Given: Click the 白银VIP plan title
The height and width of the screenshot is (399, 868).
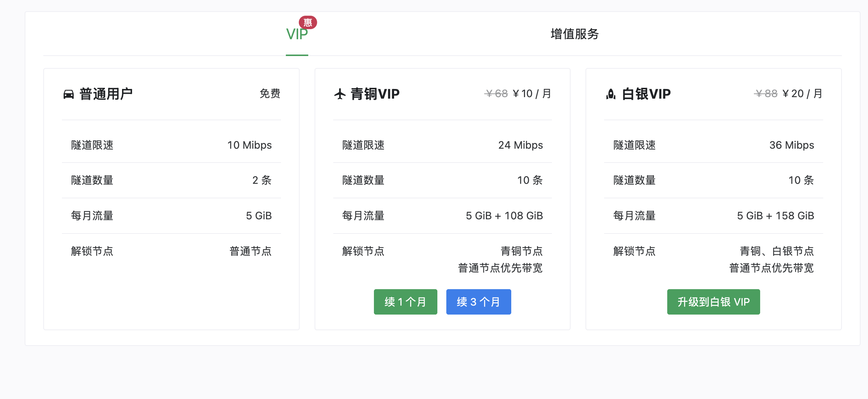Looking at the screenshot, I should 646,94.
